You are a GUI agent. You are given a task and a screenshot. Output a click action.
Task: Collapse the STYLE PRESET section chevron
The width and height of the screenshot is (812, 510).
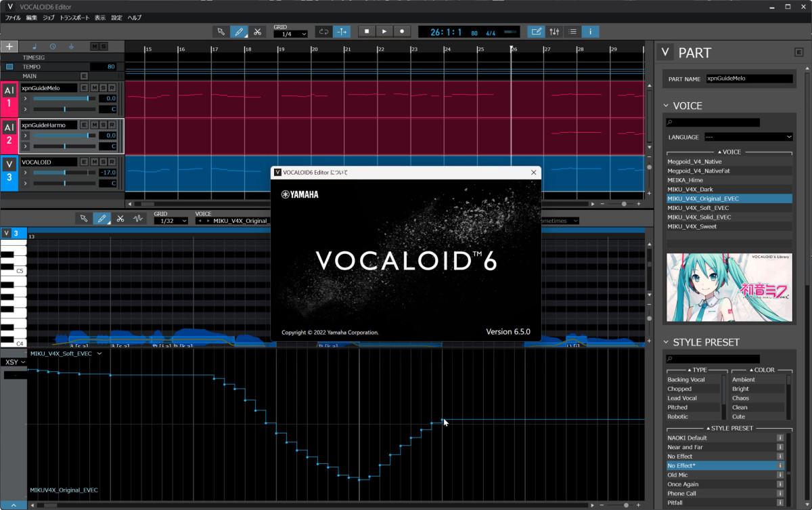coord(666,343)
